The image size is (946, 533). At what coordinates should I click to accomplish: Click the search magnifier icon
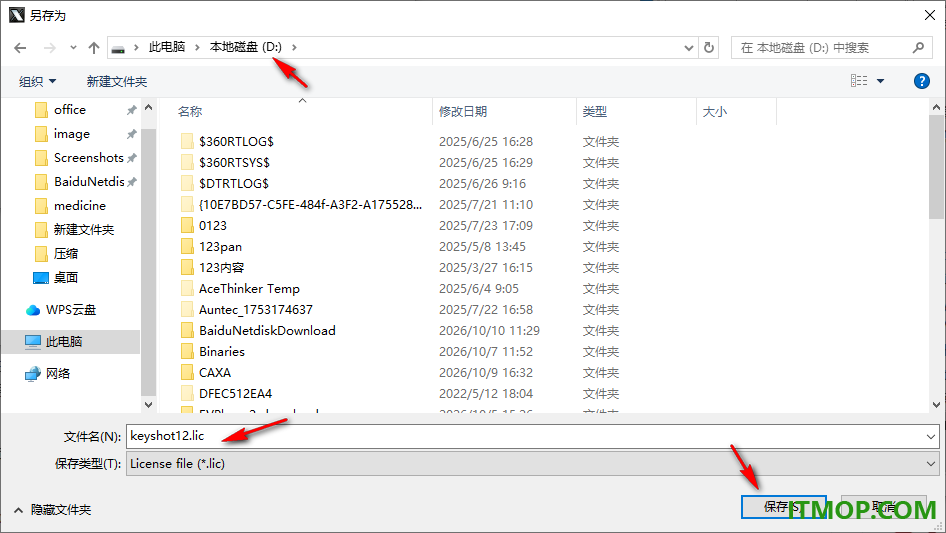pyautogui.click(x=918, y=47)
